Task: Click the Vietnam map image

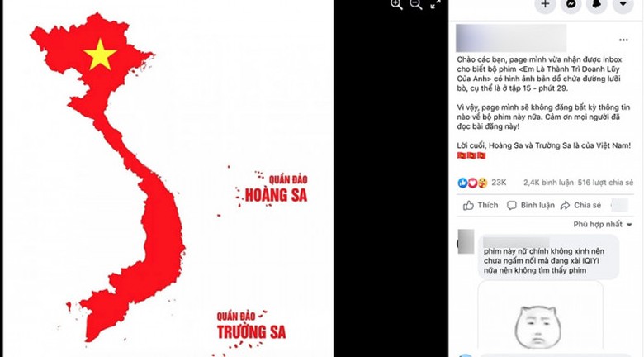Action: click(168, 178)
